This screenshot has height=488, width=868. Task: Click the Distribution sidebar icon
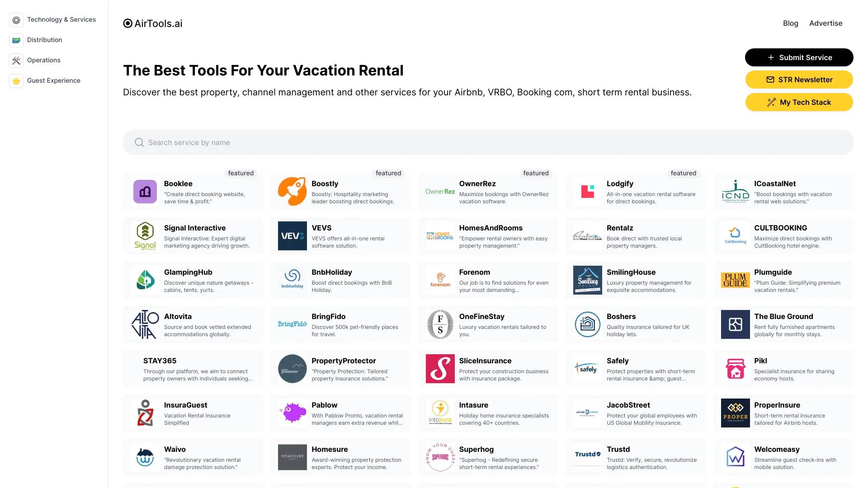[16, 39]
